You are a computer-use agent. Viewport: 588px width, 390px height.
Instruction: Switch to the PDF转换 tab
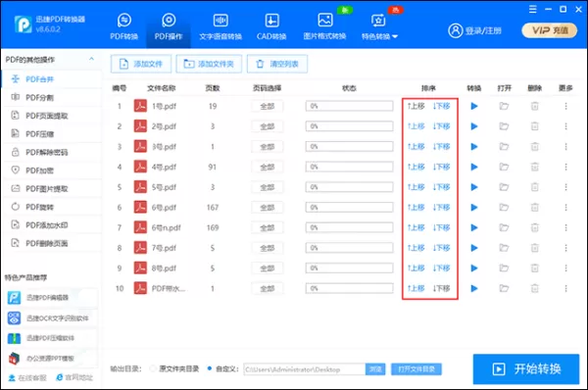pyautogui.click(x=124, y=26)
